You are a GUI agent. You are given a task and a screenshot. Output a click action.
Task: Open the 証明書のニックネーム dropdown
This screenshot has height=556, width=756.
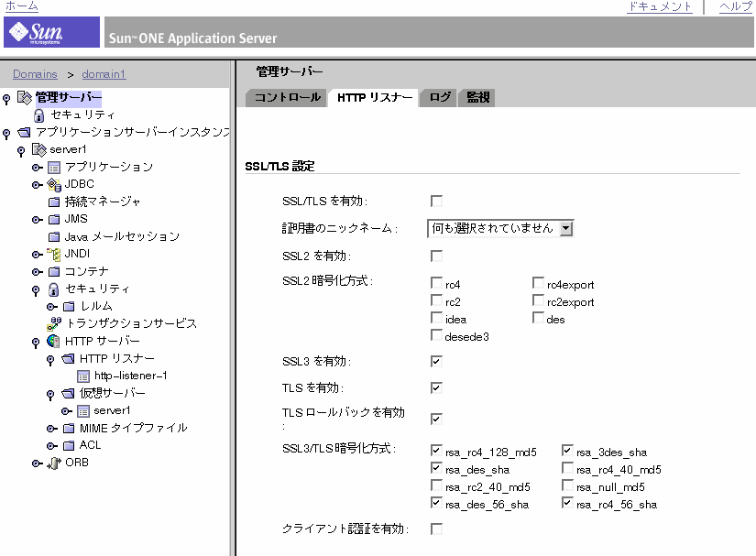coord(500,228)
